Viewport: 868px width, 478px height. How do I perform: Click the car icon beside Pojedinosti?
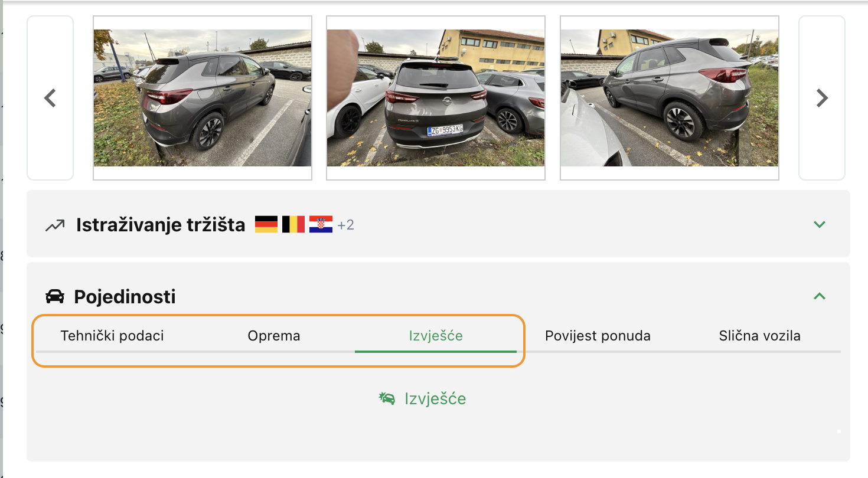(55, 296)
